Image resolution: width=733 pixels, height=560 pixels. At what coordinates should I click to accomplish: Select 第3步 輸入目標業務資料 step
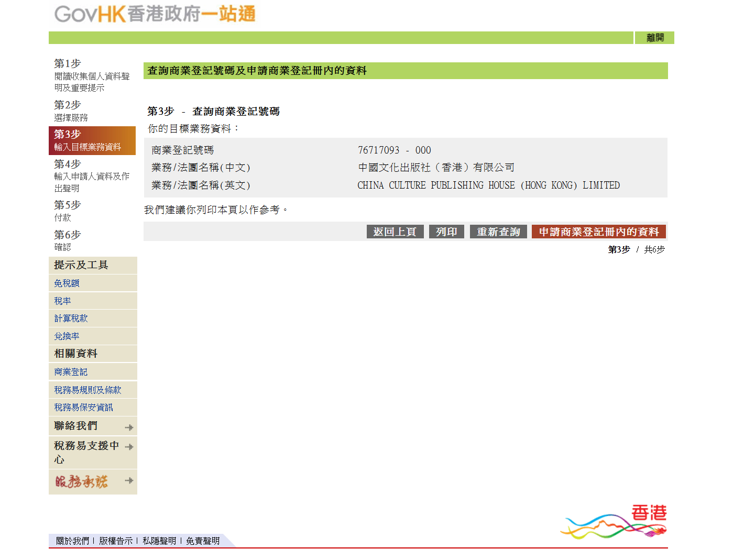tap(92, 140)
